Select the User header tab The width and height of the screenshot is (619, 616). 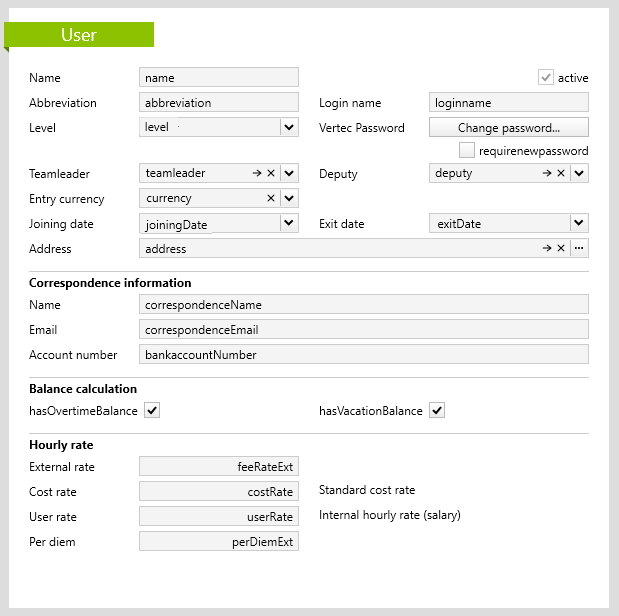coord(79,35)
